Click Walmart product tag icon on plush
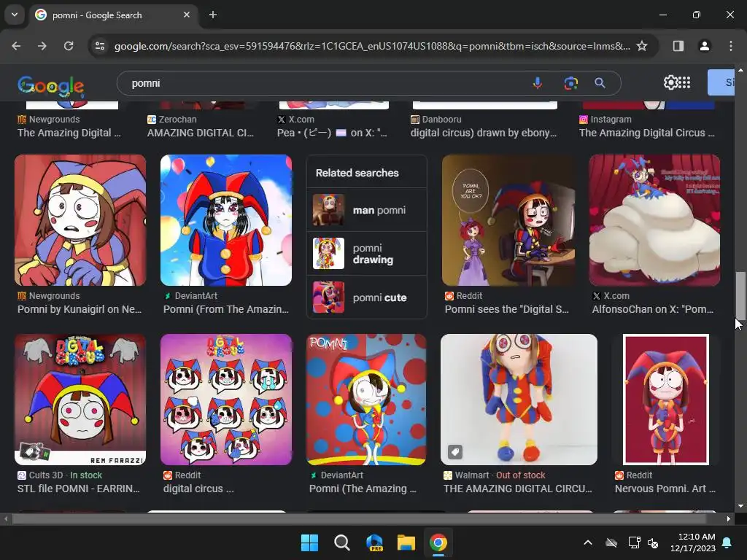Image resolution: width=747 pixels, height=560 pixels. (455, 451)
